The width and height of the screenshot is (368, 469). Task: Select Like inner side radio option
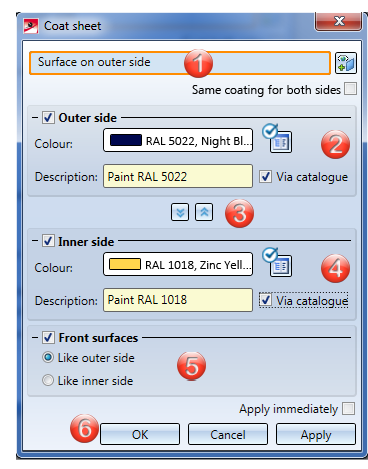tap(48, 380)
